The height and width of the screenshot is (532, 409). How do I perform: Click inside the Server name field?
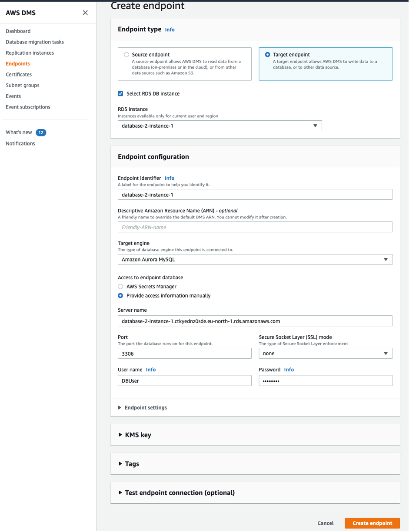(255, 321)
